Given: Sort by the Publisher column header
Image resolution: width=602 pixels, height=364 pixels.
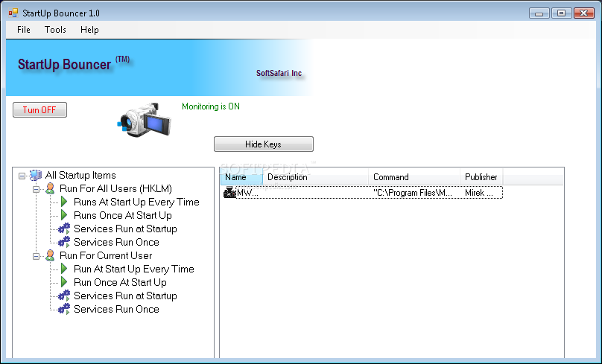Looking at the screenshot, I should [481, 177].
